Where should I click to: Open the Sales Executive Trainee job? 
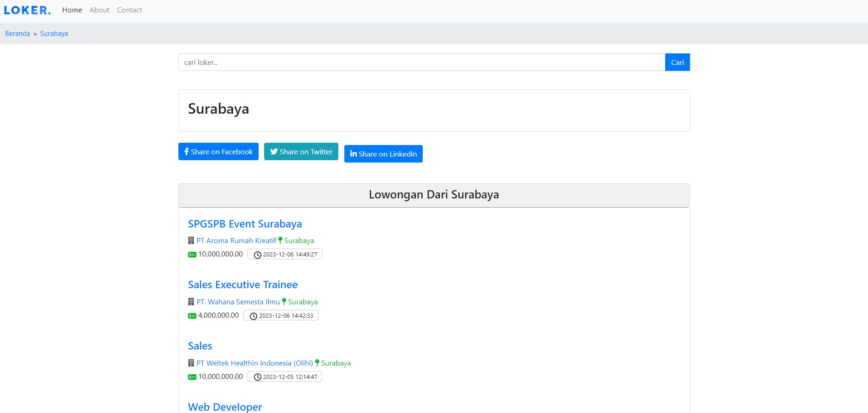(243, 285)
